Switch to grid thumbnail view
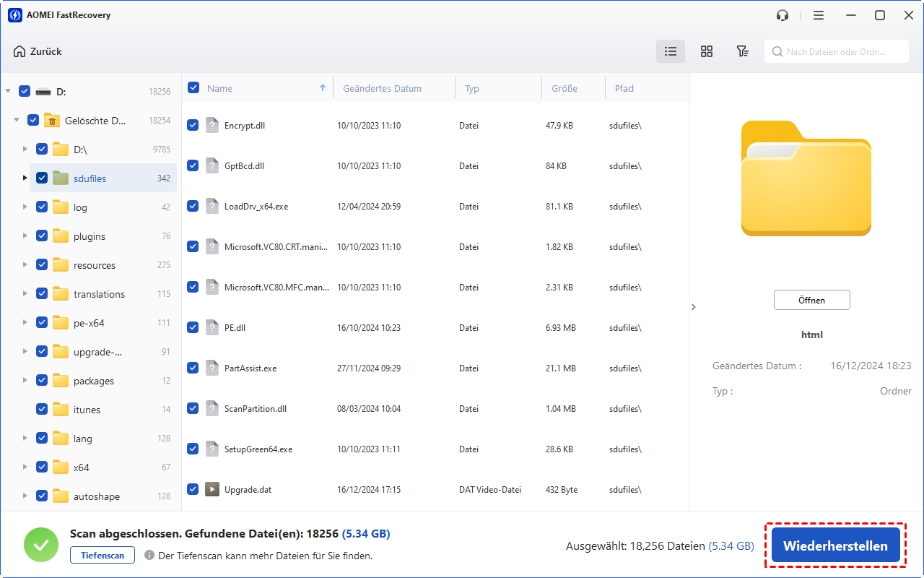The width and height of the screenshot is (924, 578). pyautogui.click(x=707, y=51)
